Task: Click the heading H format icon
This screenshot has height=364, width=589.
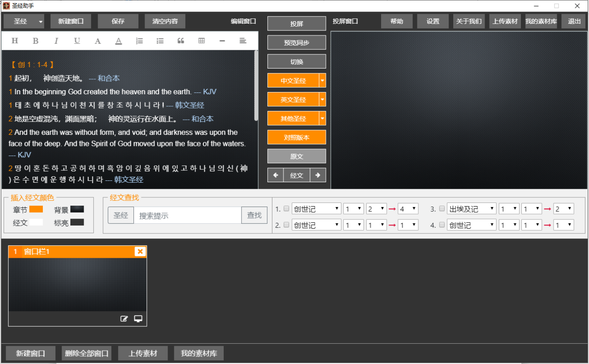Action: 15,41
